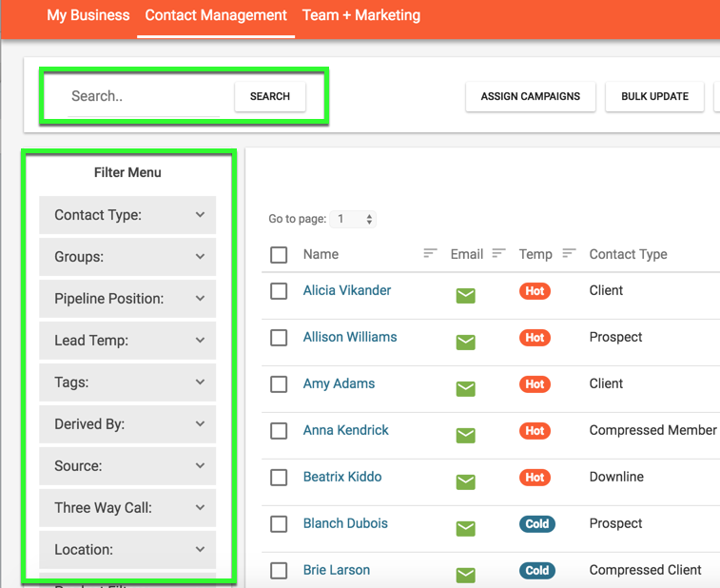Click the Hot badge for Amy Adams
The image size is (720, 588).
[x=535, y=384]
